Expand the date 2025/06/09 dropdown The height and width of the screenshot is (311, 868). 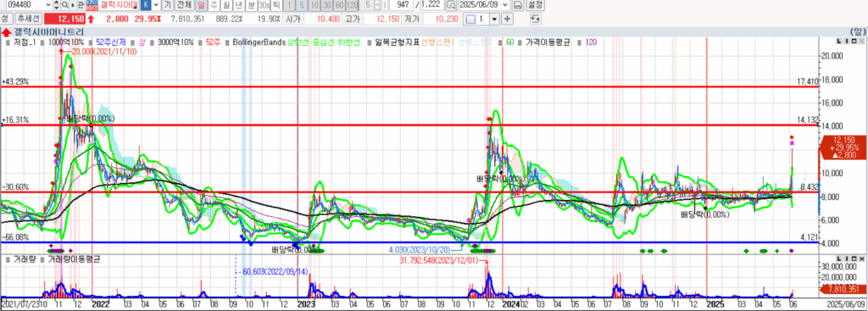(x=505, y=5)
